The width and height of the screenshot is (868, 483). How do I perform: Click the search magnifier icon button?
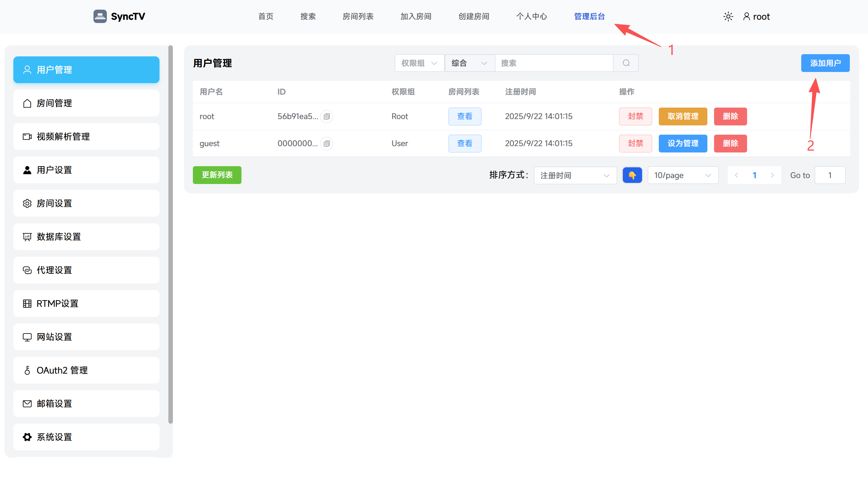click(x=626, y=63)
